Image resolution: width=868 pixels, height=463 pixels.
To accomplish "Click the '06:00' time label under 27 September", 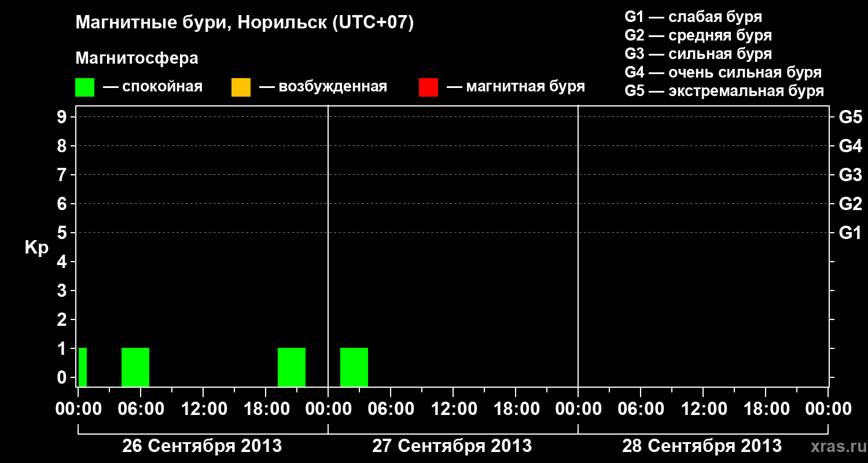I will coord(391,409).
